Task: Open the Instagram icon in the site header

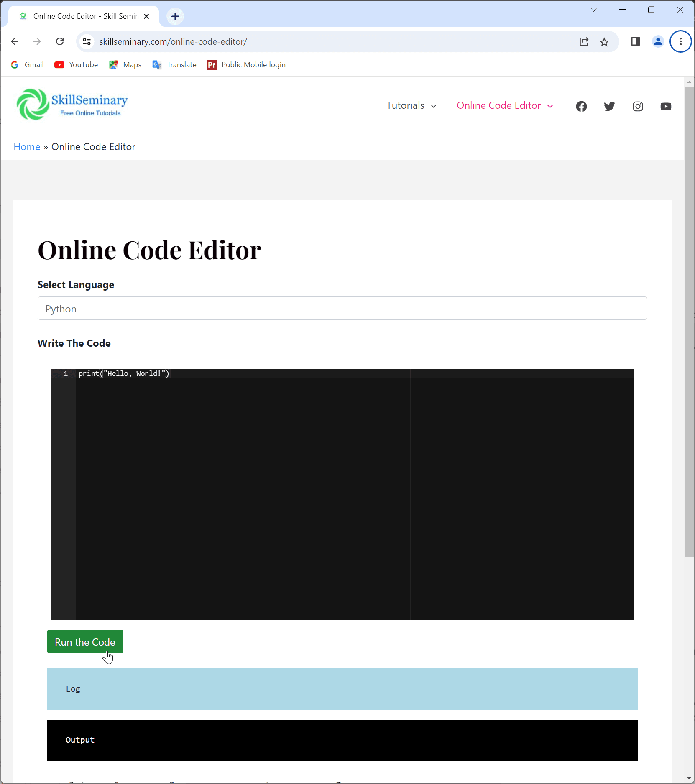Action: tap(637, 106)
